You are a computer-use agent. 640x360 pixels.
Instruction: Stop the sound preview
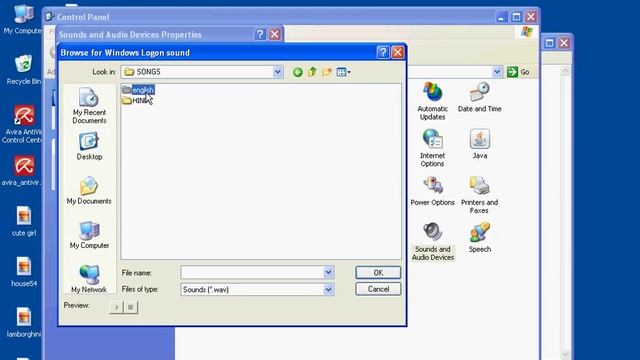131,307
